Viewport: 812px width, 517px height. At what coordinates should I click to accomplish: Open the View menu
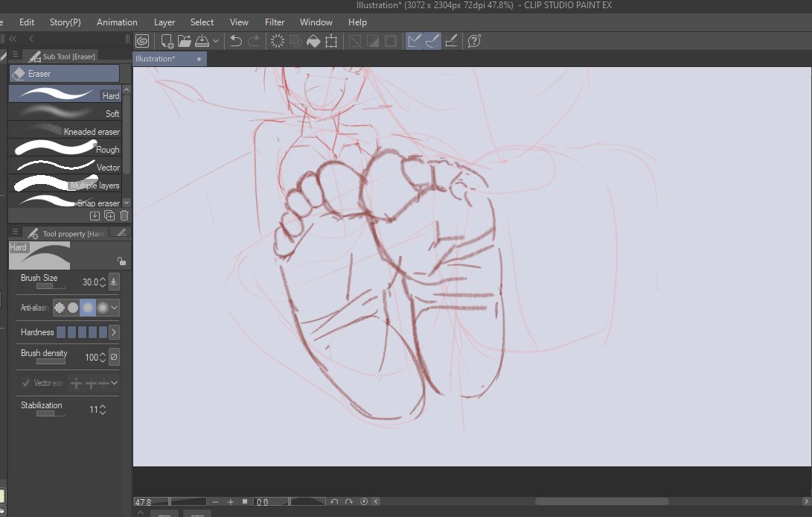coord(239,22)
